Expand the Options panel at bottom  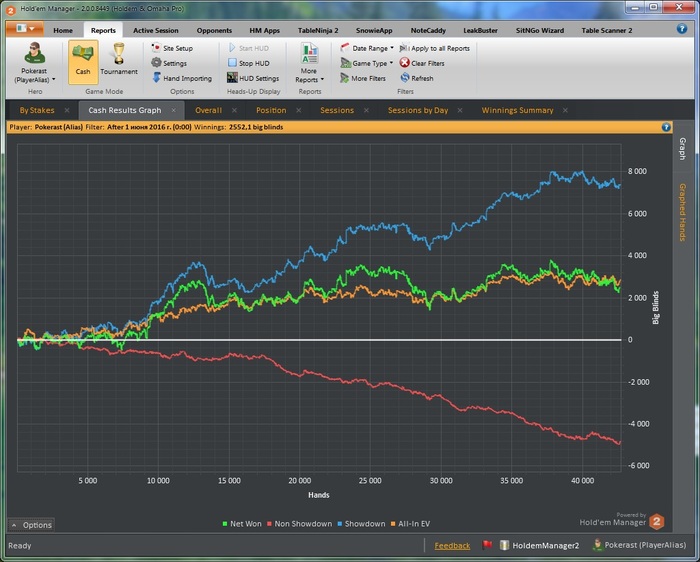[31, 525]
